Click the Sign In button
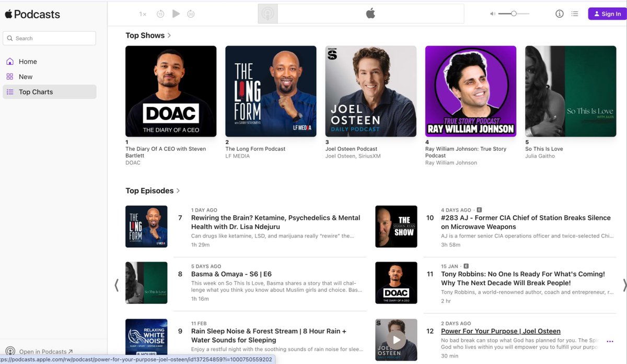This screenshot has height=364, width=627. (x=607, y=14)
